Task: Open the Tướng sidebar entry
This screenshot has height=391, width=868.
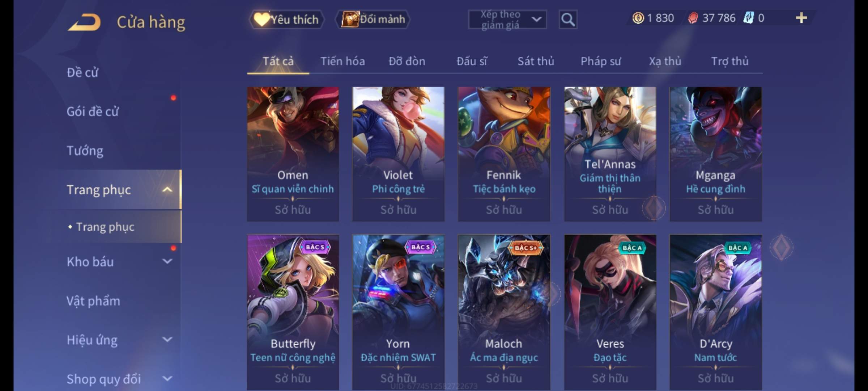Action: click(x=85, y=151)
